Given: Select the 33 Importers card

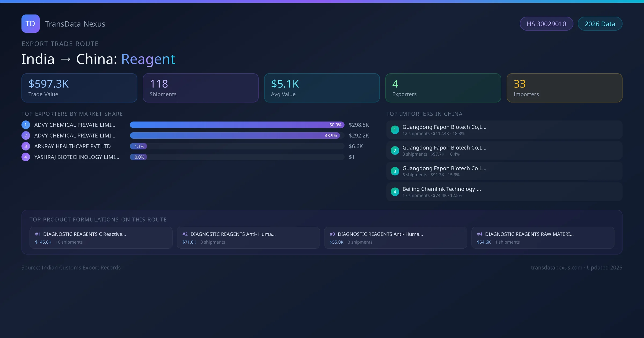Looking at the screenshot, I should tap(564, 88).
